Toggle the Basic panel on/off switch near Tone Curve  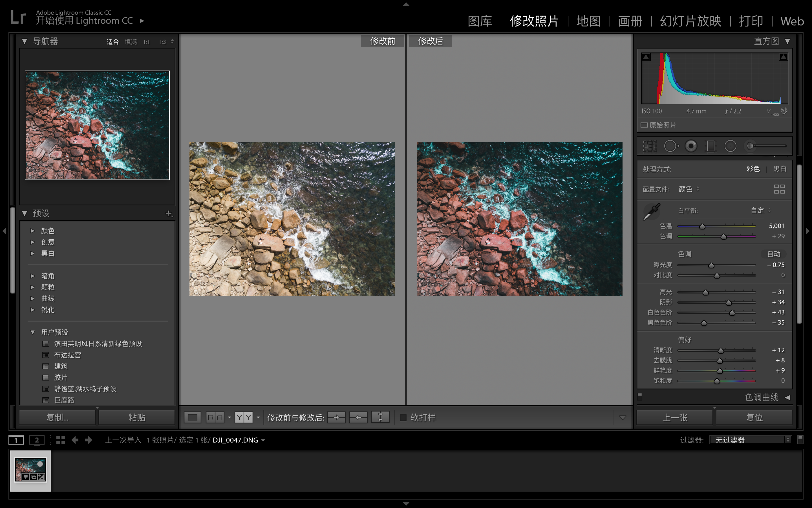click(640, 397)
